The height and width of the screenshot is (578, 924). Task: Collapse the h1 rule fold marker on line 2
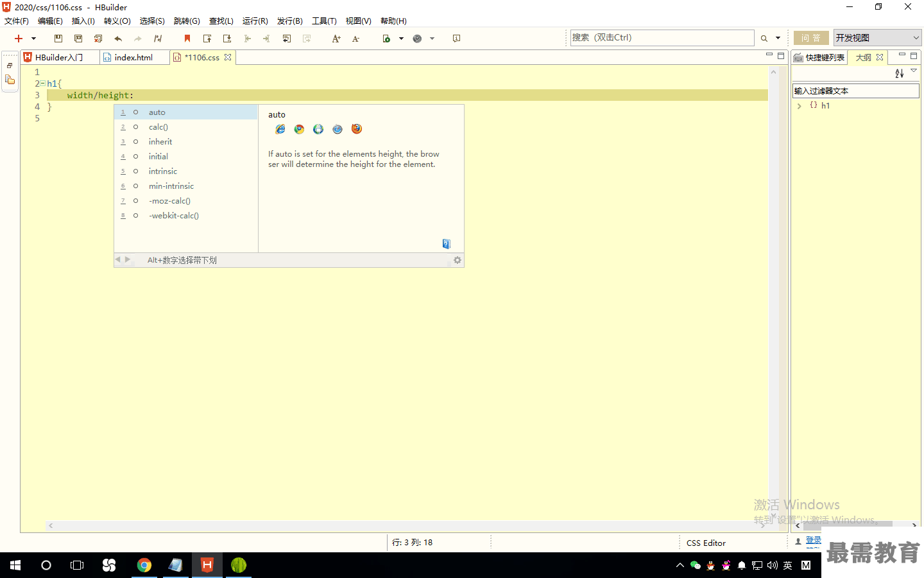point(42,83)
